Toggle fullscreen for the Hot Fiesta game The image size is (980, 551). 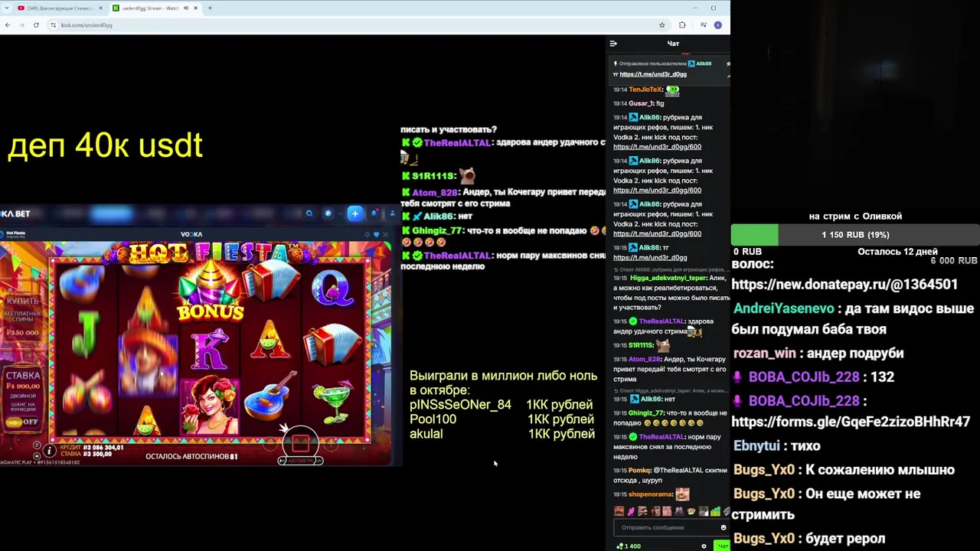(x=366, y=234)
